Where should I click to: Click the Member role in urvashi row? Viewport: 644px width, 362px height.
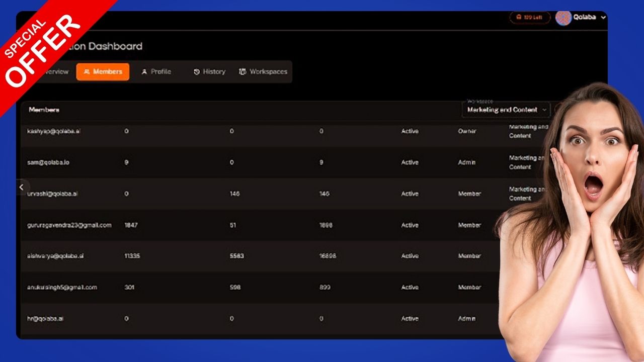[469, 194]
